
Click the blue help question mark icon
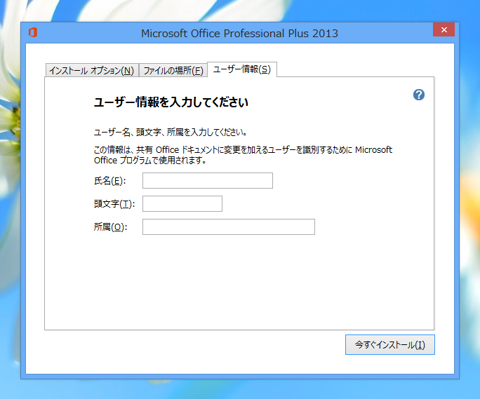[x=419, y=95]
